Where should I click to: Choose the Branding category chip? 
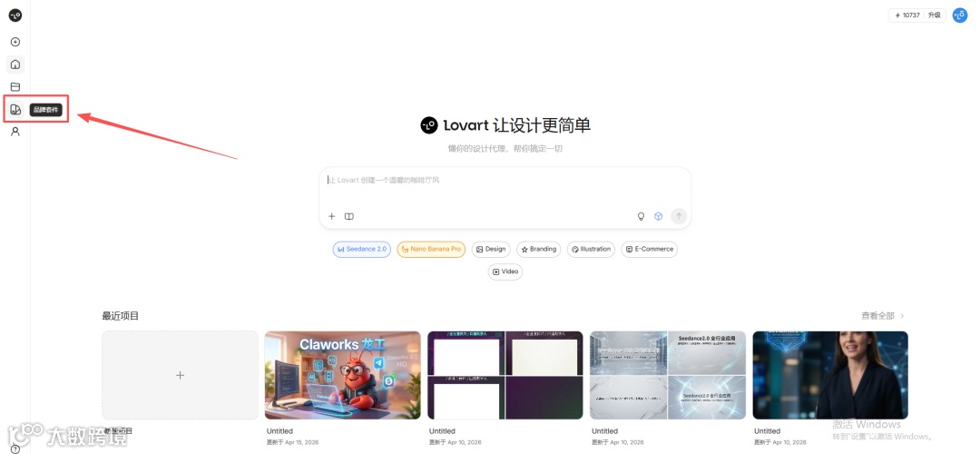(x=539, y=249)
